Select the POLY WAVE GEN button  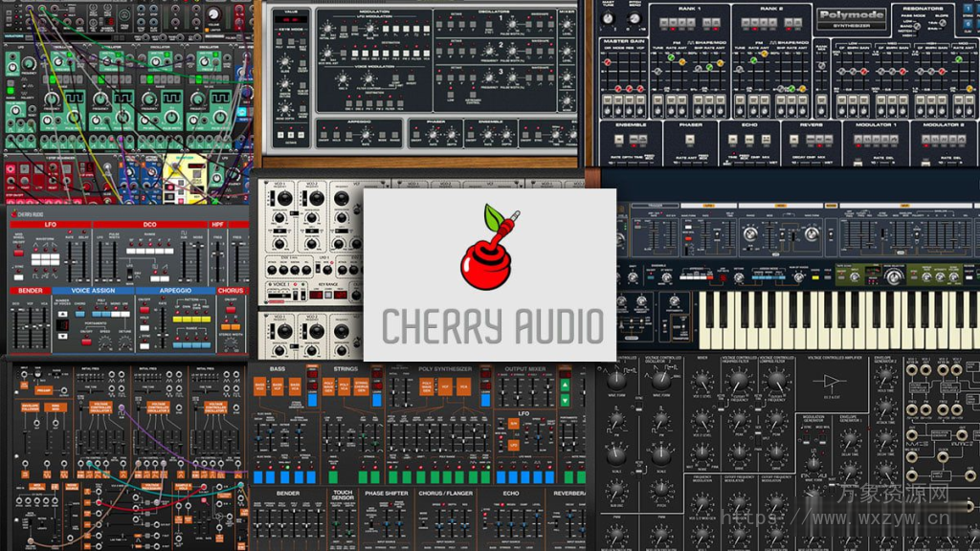[x=426, y=386]
